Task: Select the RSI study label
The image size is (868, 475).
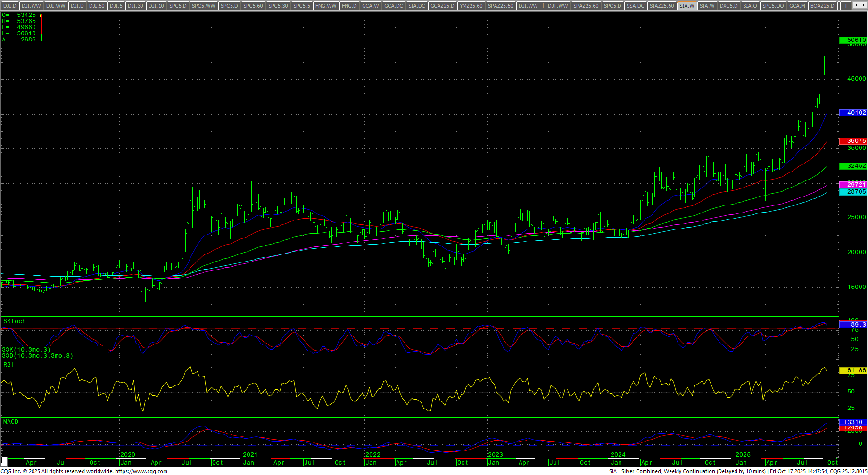Action: click(8, 365)
